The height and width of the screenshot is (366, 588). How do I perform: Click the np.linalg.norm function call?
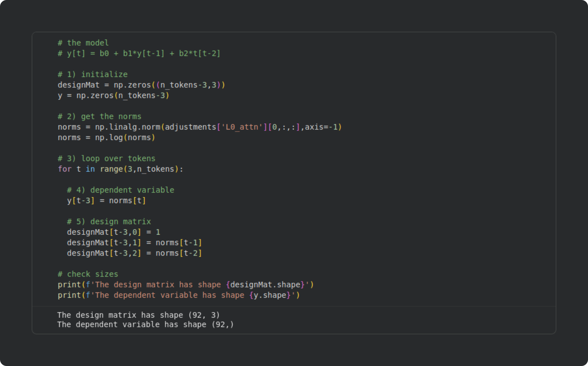click(x=127, y=127)
